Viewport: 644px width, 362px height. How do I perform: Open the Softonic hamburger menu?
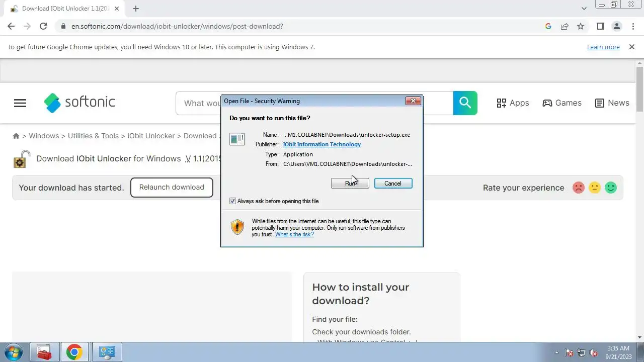pyautogui.click(x=20, y=103)
